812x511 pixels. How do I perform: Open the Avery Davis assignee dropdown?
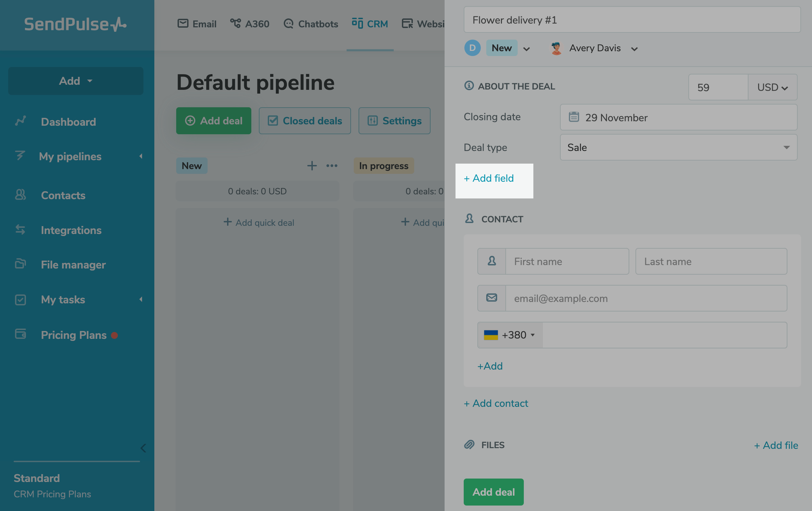click(x=634, y=49)
